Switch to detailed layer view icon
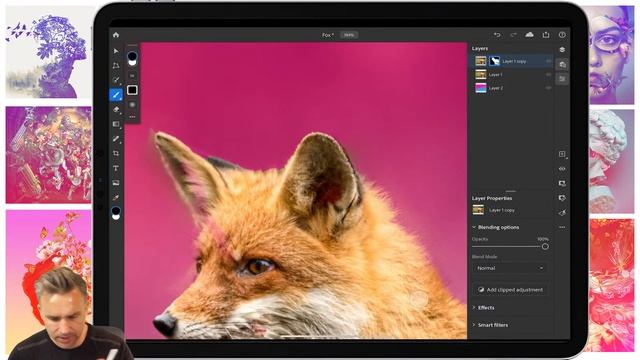The width and height of the screenshot is (640, 360). click(x=562, y=64)
